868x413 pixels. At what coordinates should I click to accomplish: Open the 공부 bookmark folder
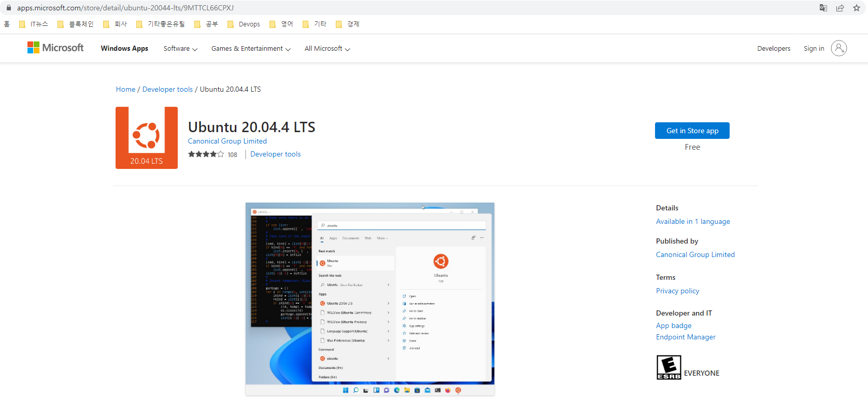tap(206, 24)
